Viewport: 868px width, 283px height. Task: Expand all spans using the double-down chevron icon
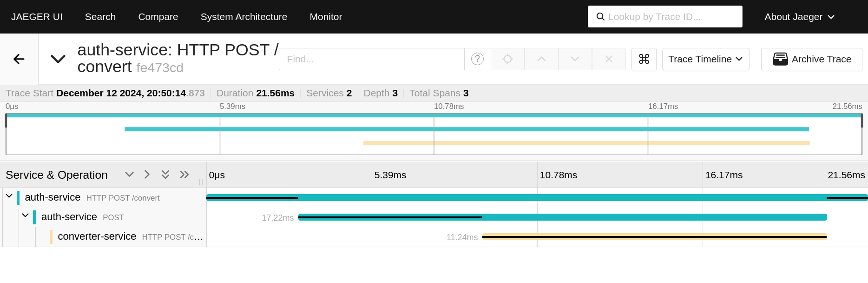pos(165,174)
